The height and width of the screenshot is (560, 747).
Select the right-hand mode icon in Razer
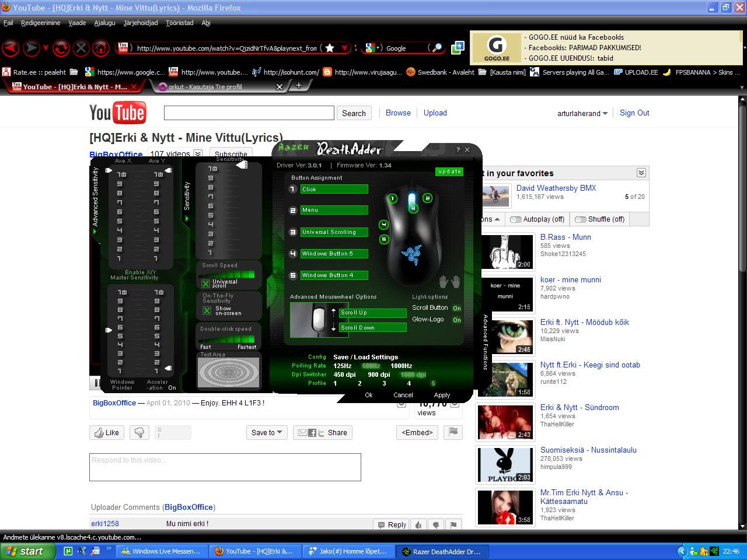click(x=456, y=282)
